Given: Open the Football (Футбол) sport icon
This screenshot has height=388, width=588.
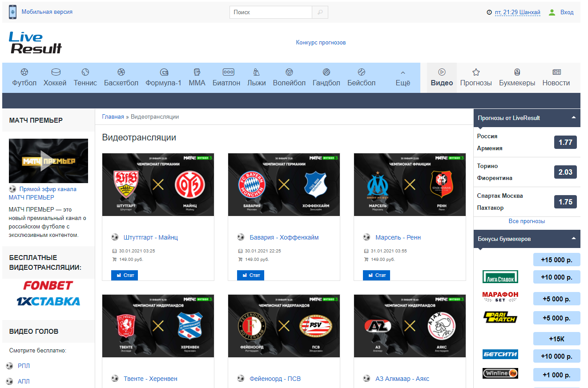Looking at the screenshot, I should click(24, 72).
